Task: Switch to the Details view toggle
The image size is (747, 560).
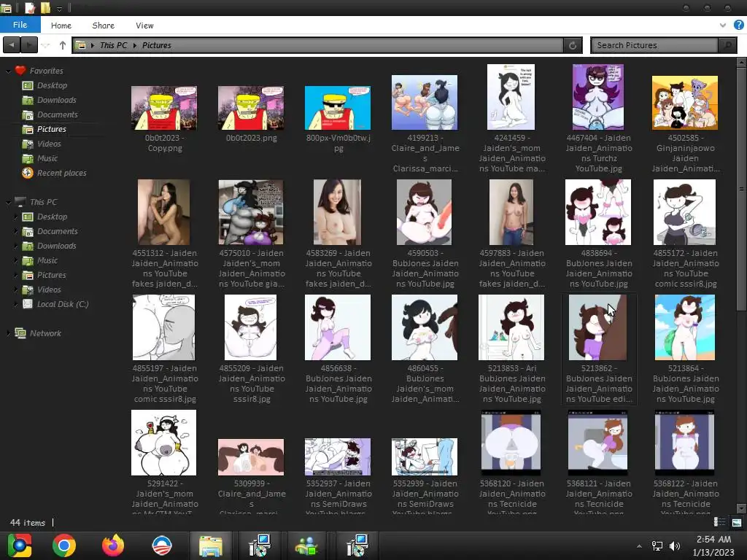Action: (719, 522)
